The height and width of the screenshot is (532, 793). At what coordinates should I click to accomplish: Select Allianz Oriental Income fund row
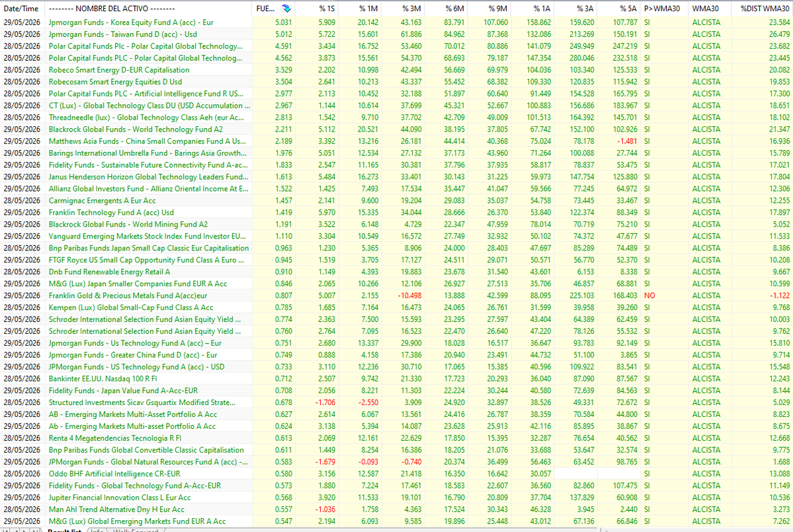(x=397, y=188)
